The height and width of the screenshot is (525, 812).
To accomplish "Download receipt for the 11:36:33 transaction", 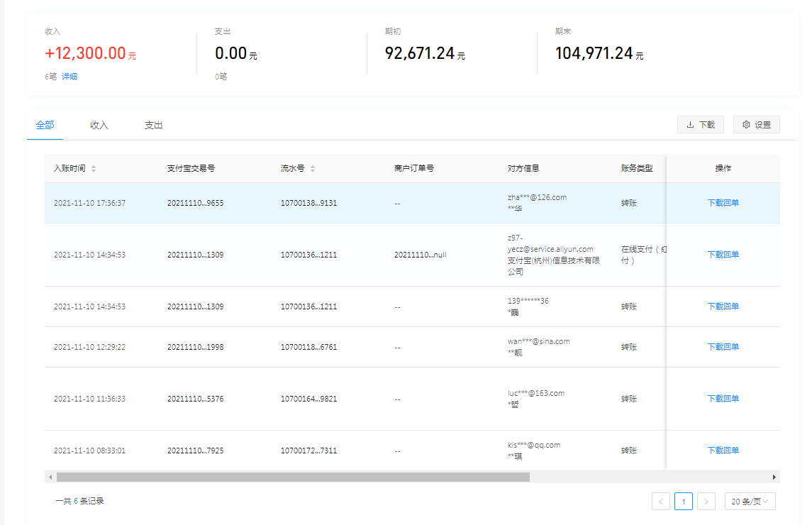I will (723, 399).
